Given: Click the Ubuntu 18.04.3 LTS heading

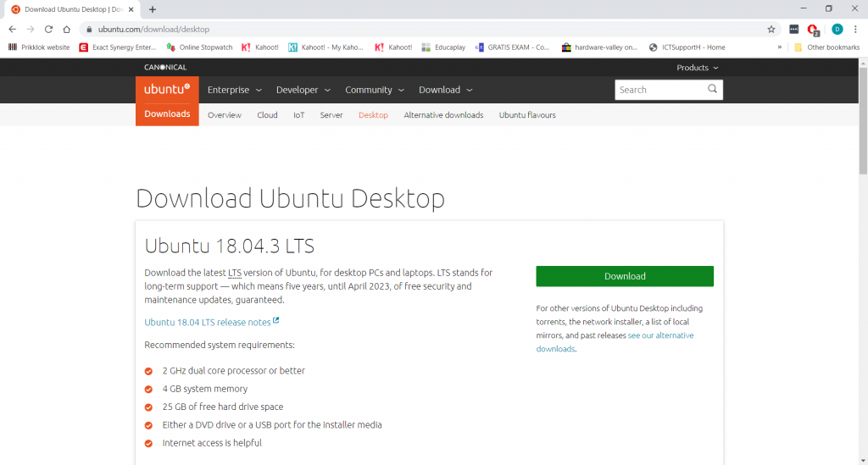Looking at the screenshot, I should coord(229,246).
